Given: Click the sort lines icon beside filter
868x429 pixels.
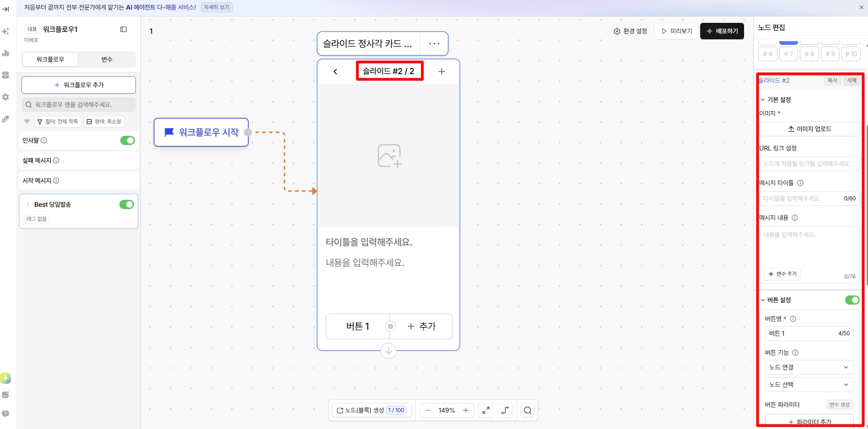Looking at the screenshot, I should point(27,122).
